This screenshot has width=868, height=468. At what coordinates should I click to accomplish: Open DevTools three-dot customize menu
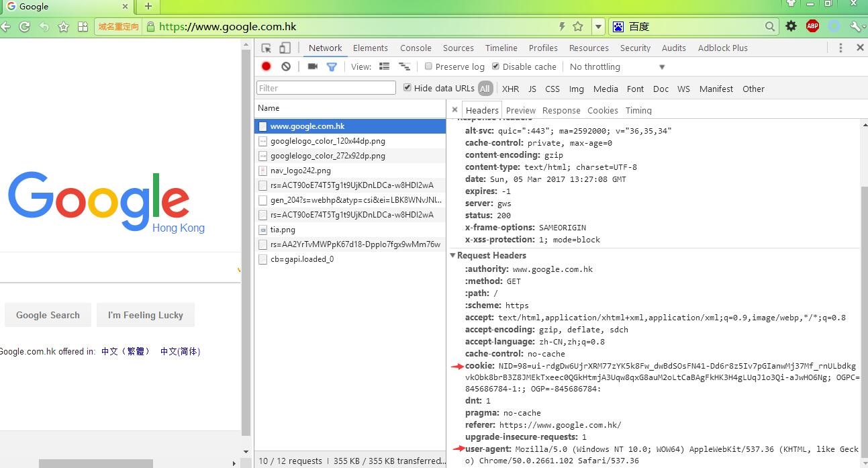(840, 48)
